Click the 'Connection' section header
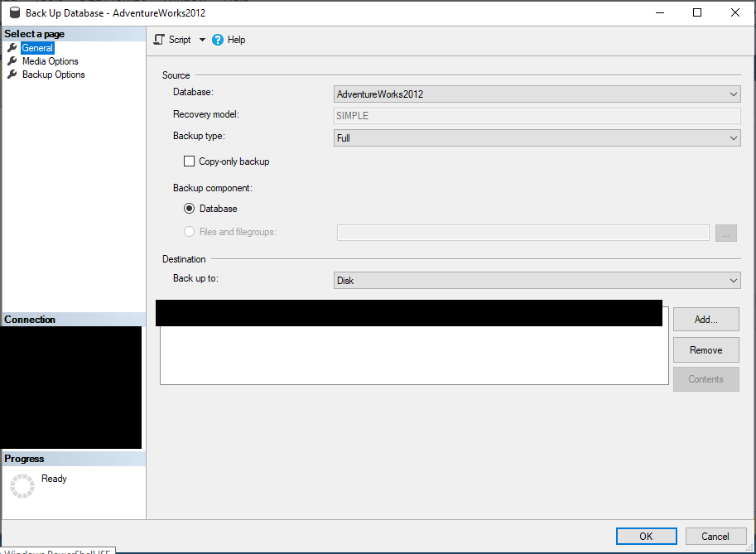The width and height of the screenshot is (756, 554). pos(30,319)
